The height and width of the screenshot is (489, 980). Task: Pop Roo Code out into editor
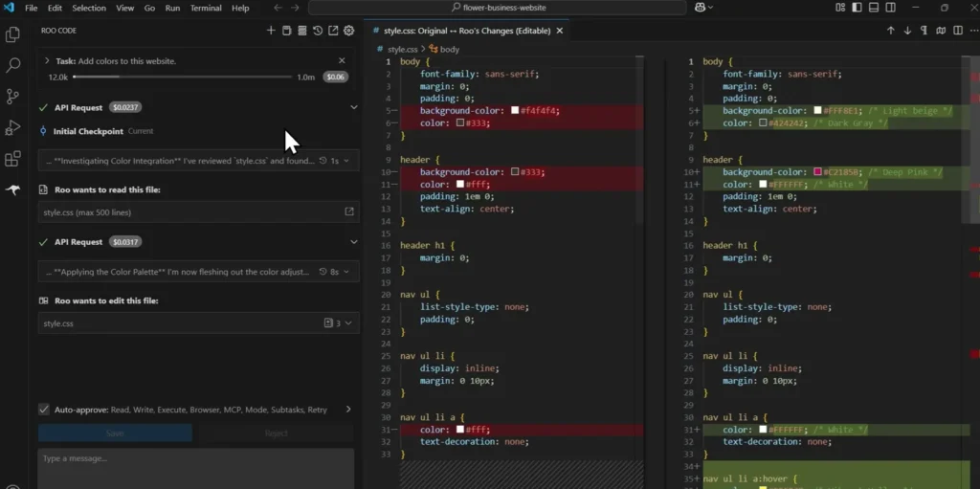point(333,31)
